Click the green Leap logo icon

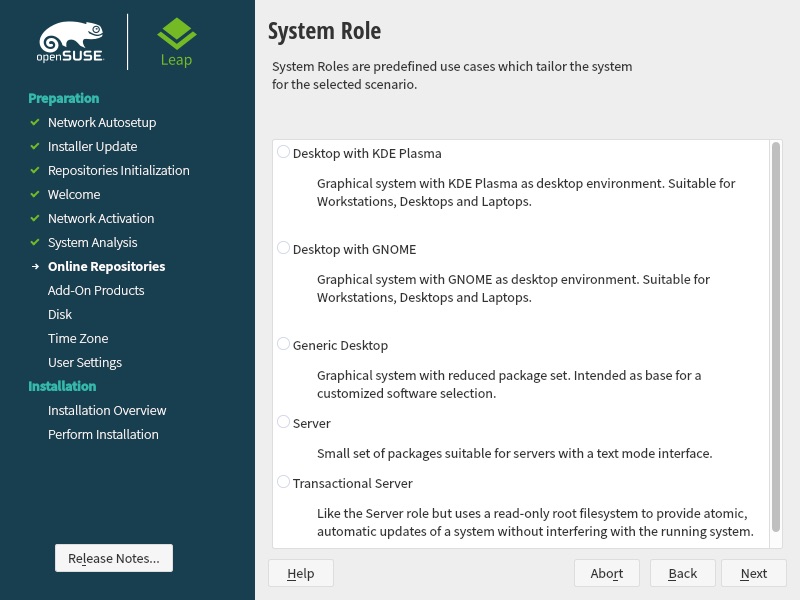177,34
